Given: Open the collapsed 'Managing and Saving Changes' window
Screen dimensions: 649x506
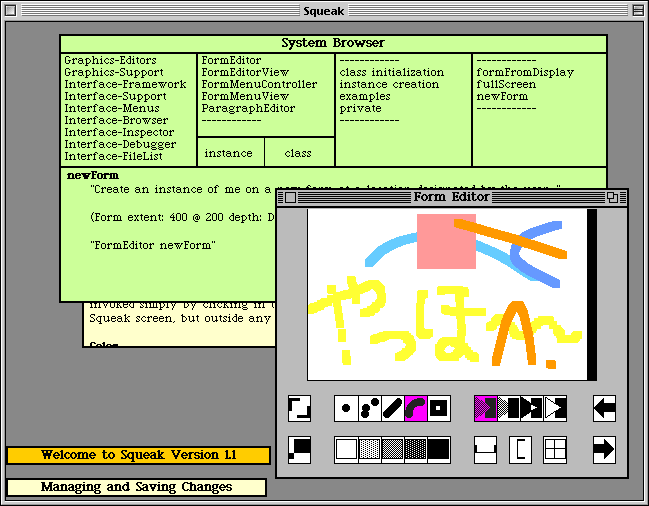Looking at the screenshot, I should [136, 487].
